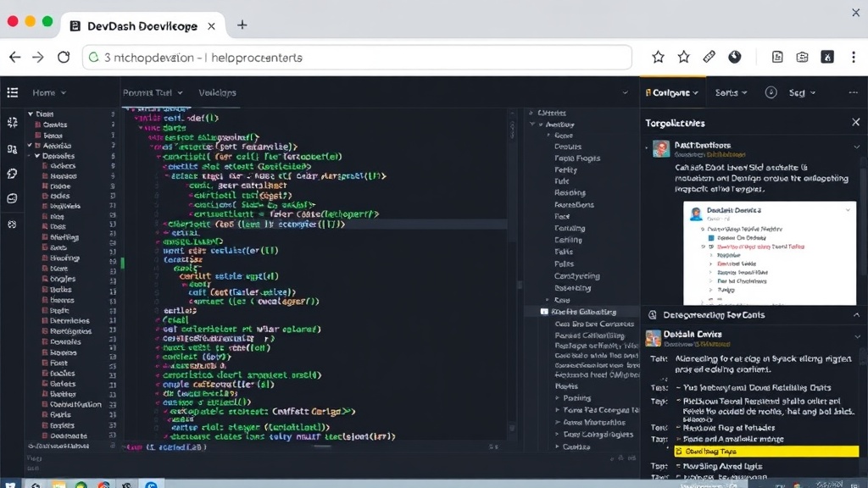Select the highlighted row with white square icon in outline
The height and width of the screenshot is (488, 868).
(581, 312)
